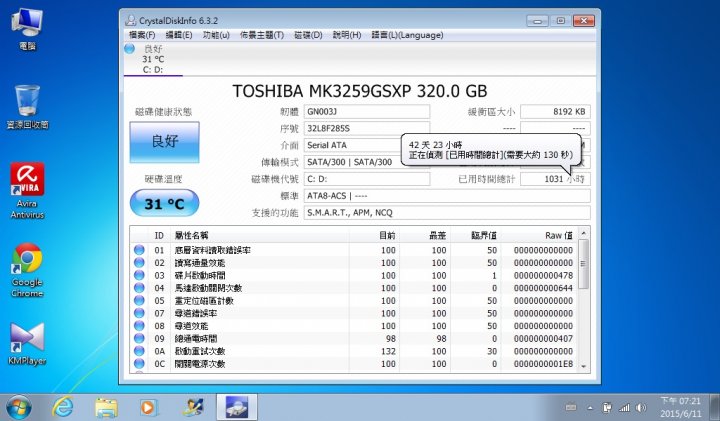Viewport: 720px width, 421px height.
Task: Click the CrystalDiskInfo title bar icon
Action: (130, 20)
